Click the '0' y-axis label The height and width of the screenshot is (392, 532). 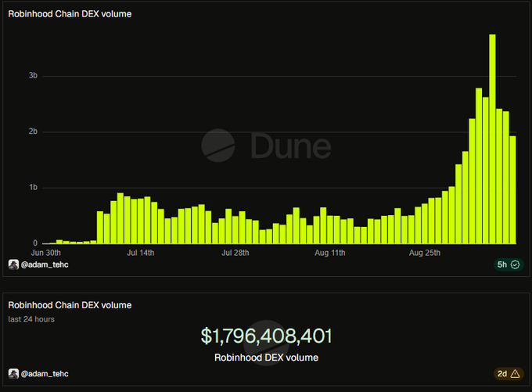click(35, 243)
